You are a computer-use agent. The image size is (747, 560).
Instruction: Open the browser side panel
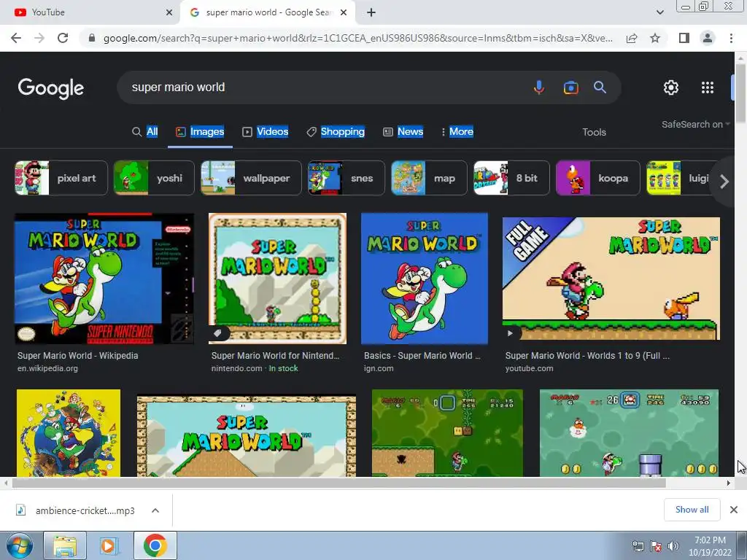coord(684,38)
